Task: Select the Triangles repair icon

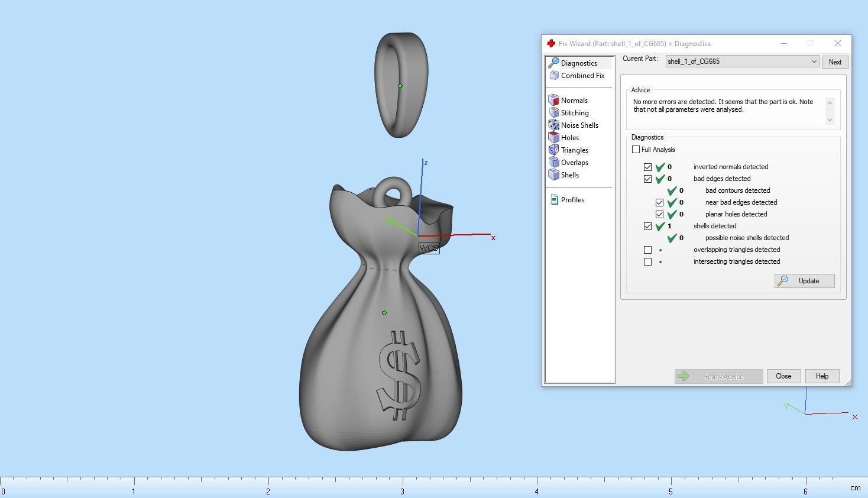Action: (554, 150)
